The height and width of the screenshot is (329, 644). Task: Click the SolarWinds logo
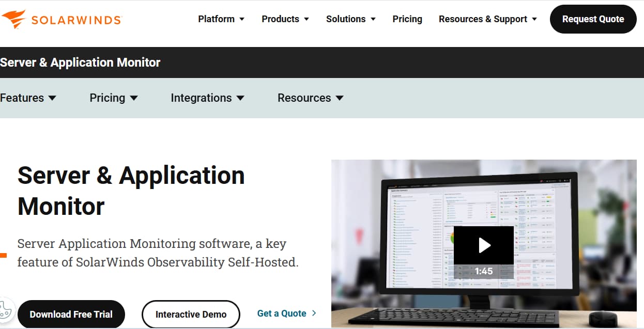click(x=61, y=19)
